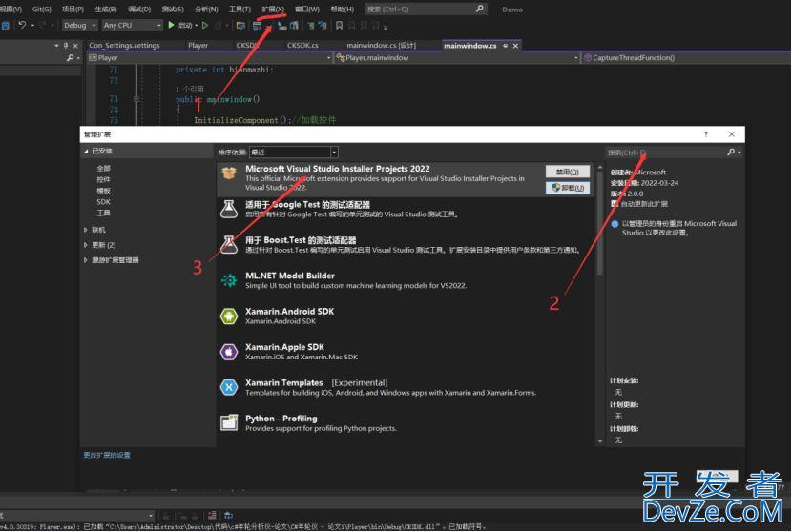Open the 窗口(W) menu
Screen dimensions: 792x532
pyautogui.click(x=307, y=10)
